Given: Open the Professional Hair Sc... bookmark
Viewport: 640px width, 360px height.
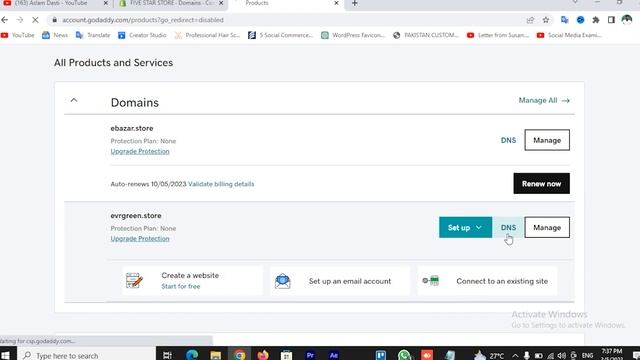Looking at the screenshot, I should coord(207,35).
